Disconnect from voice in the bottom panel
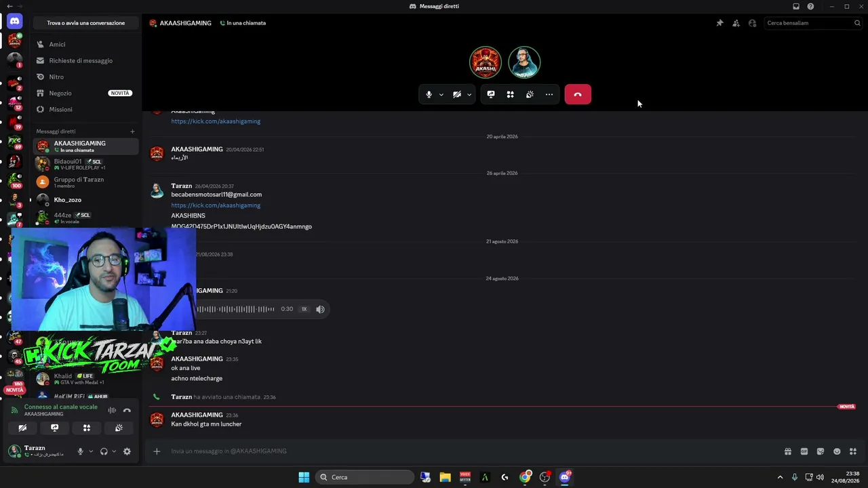The width and height of the screenshot is (868, 488). click(x=127, y=410)
